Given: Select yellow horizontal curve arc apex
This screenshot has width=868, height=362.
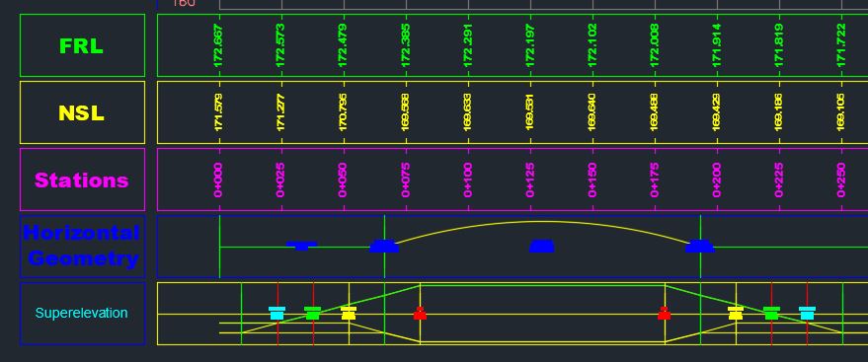Looking at the screenshot, I should [542, 222].
